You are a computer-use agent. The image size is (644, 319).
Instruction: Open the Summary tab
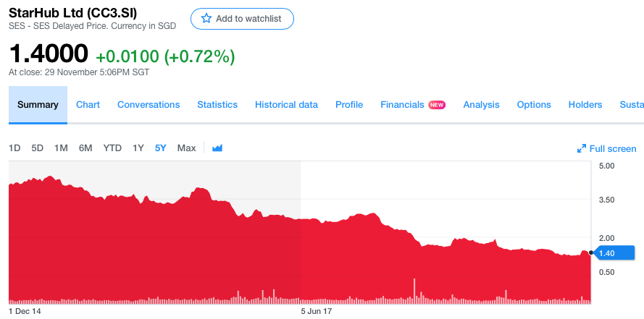(x=38, y=105)
